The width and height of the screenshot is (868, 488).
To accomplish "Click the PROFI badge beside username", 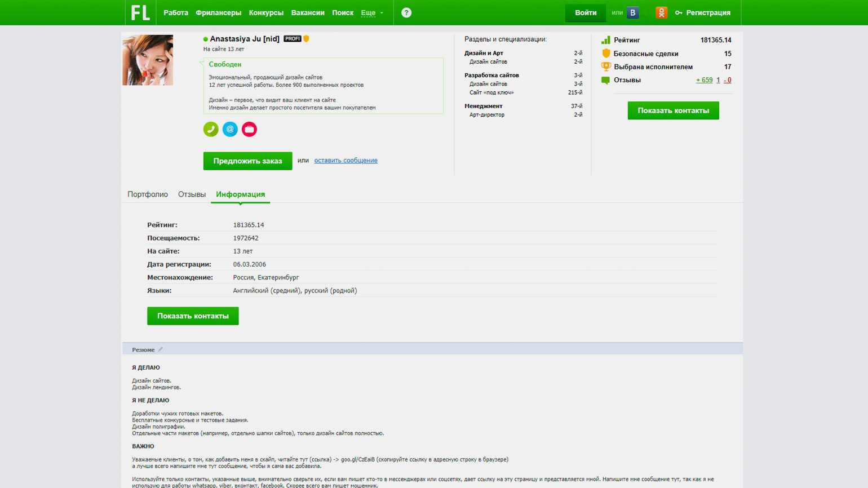I will click(292, 39).
